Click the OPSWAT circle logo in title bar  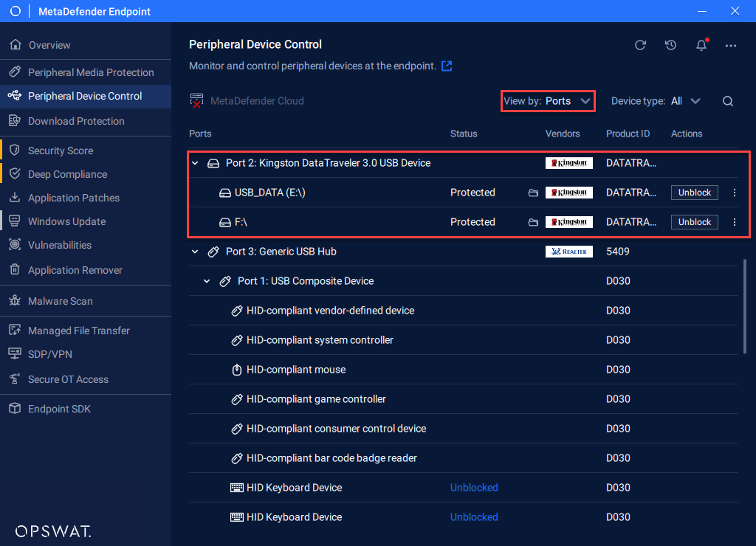(16, 11)
